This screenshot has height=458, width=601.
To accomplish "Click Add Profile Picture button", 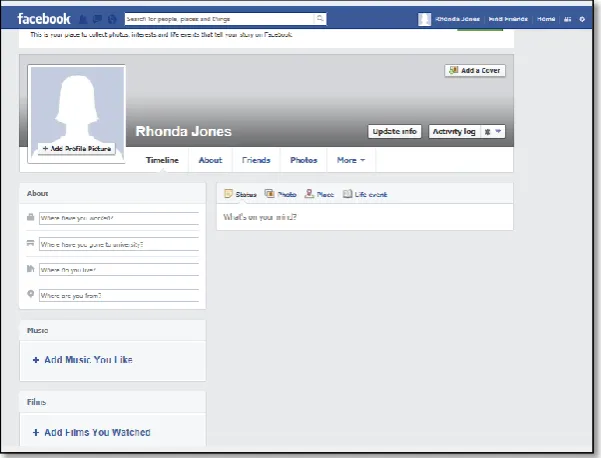I will pyautogui.click(x=77, y=149).
